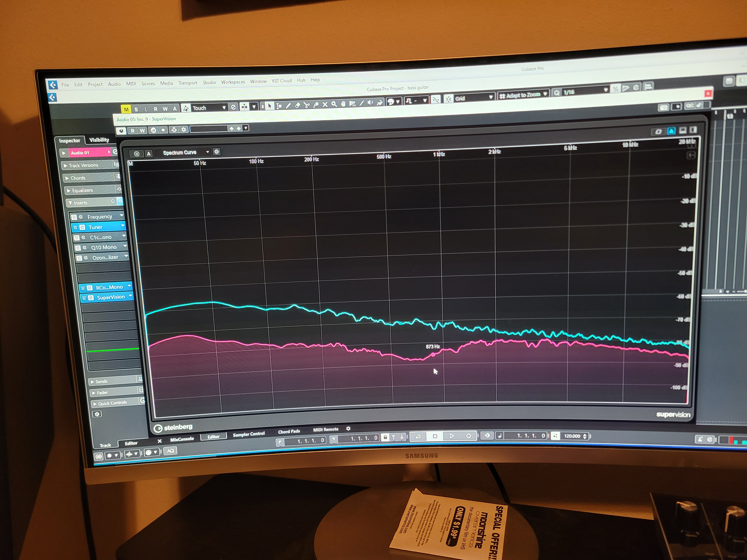Open the edit channel settings 'e' for Audio 01

(115, 152)
